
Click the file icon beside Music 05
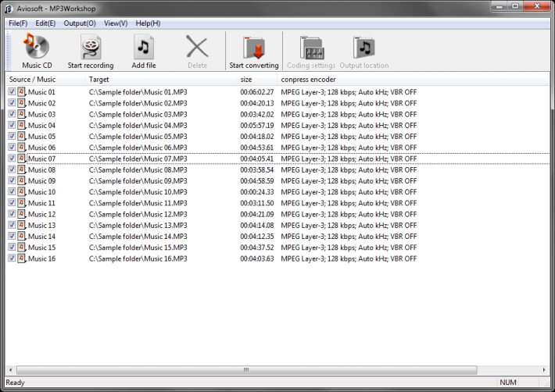click(x=22, y=136)
